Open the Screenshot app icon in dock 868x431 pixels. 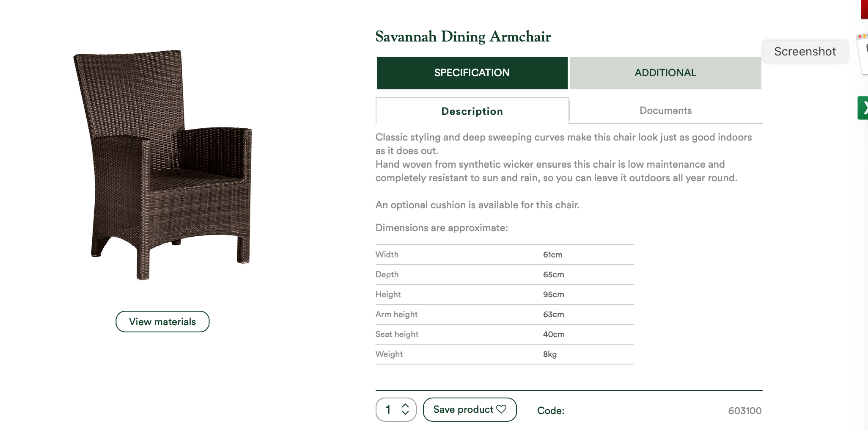863,54
